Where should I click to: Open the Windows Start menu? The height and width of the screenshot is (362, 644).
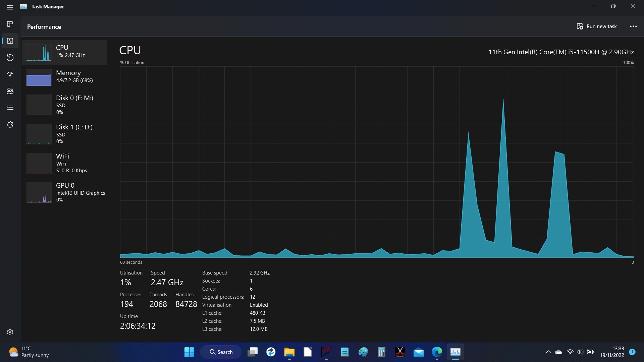pyautogui.click(x=189, y=352)
